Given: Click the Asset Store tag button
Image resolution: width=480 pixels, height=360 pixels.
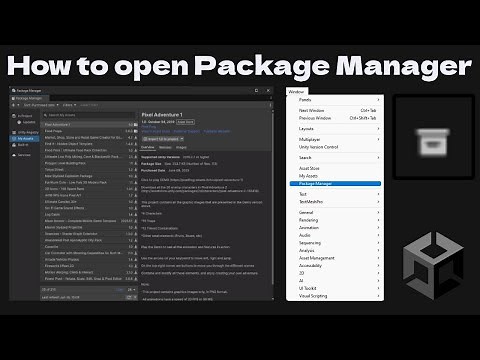Looking at the screenshot, I should [x=185, y=122].
